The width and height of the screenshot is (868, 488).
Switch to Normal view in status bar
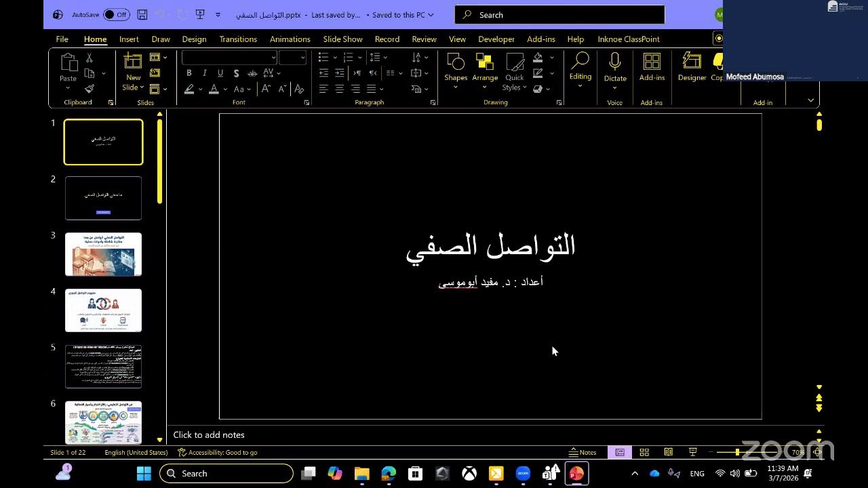point(620,452)
